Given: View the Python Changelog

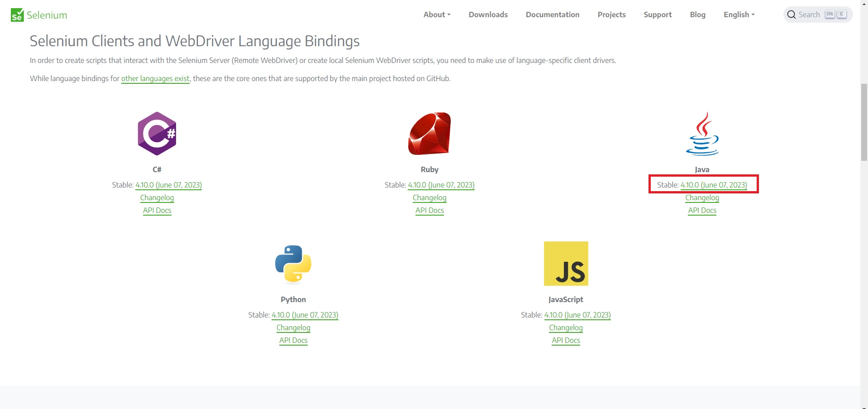Looking at the screenshot, I should coord(293,327).
